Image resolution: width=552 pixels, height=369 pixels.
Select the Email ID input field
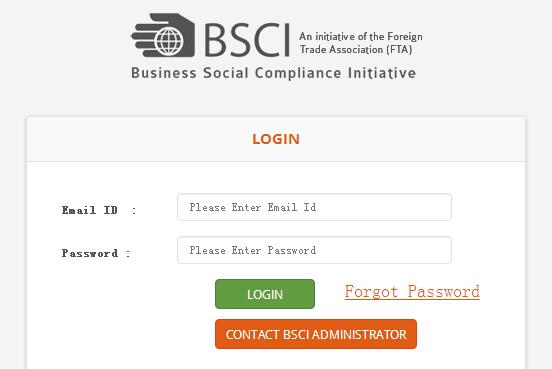pyautogui.click(x=314, y=207)
